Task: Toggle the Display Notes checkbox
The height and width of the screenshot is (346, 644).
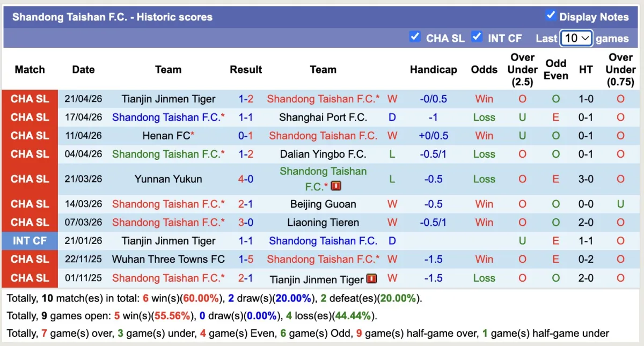Action: pyautogui.click(x=551, y=15)
